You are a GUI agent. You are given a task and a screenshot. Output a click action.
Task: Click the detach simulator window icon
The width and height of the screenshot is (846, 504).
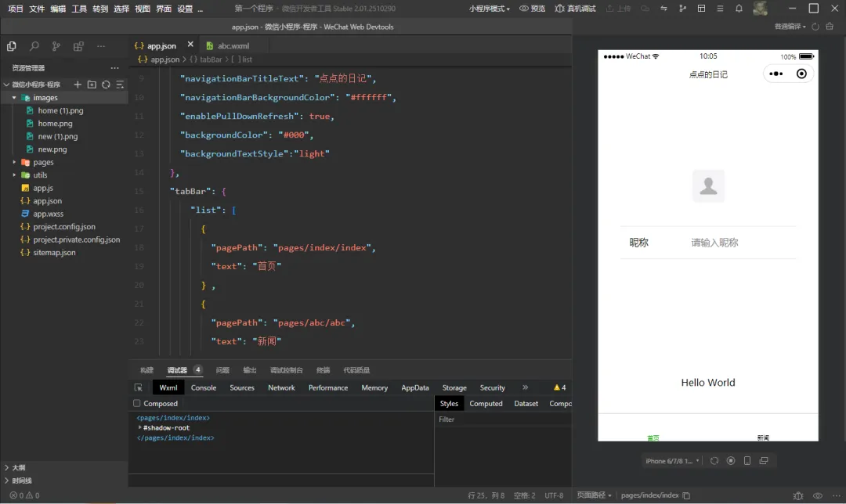click(x=764, y=461)
